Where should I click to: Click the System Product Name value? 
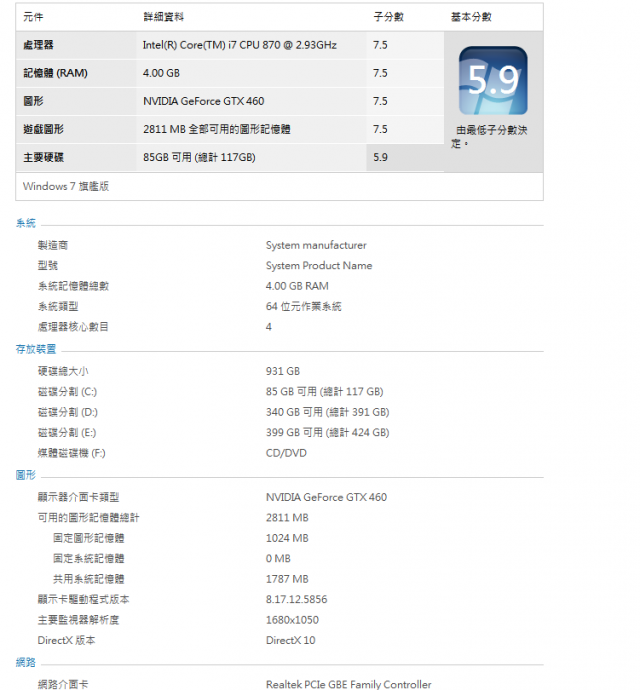pyautogui.click(x=319, y=266)
